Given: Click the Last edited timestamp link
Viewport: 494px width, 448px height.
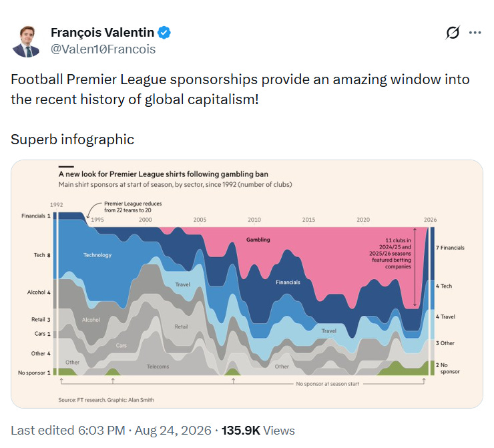Looking at the screenshot, I should coord(111,431).
